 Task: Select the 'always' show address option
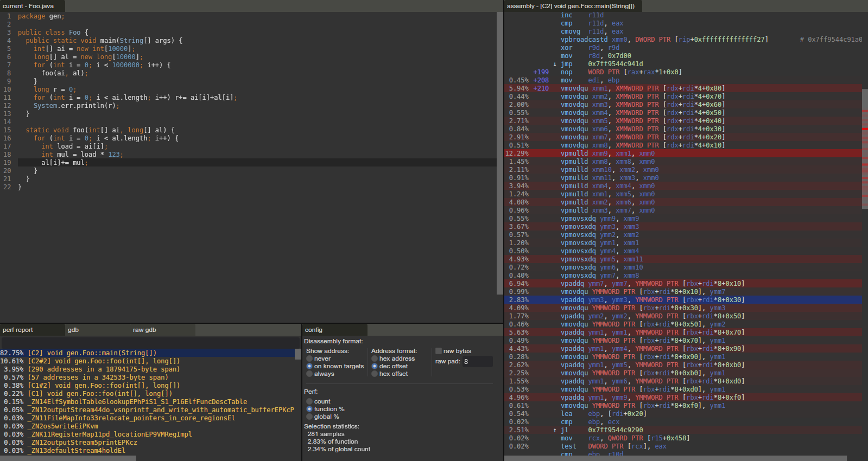(x=309, y=374)
